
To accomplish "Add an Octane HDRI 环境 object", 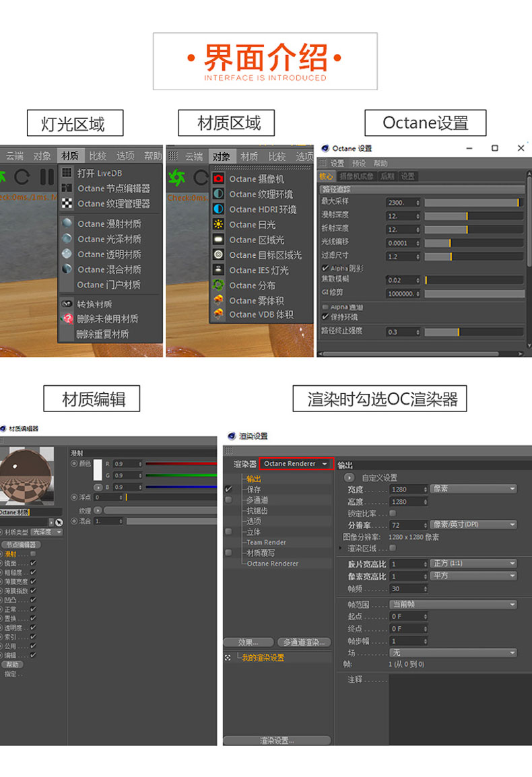I will pyautogui.click(x=262, y=209).
